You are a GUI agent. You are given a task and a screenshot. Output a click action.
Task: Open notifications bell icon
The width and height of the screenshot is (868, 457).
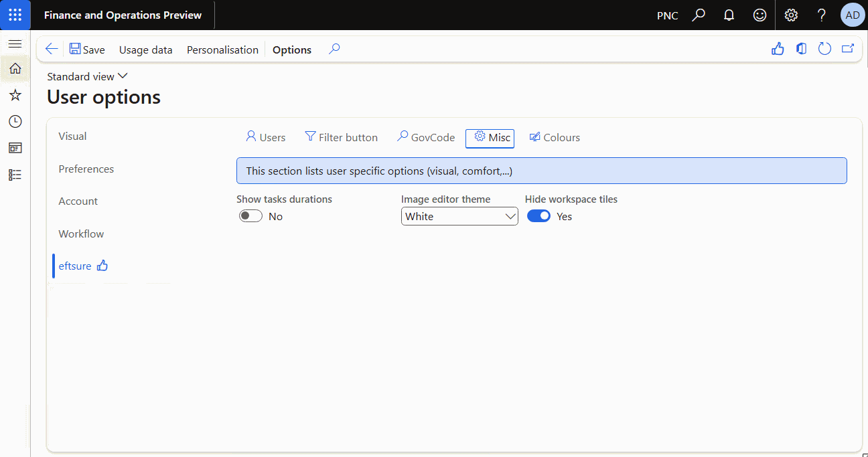coord(729,15)
